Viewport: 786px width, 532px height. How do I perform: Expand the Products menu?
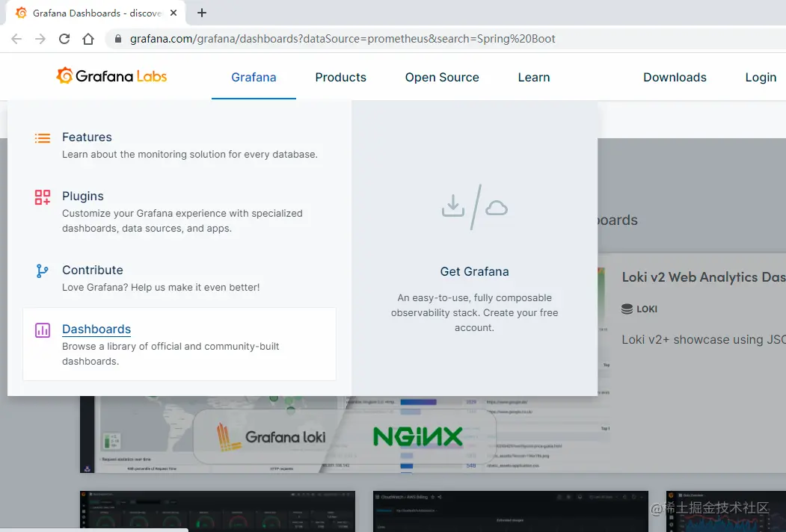pyautogui.click(x=340, y=77)
